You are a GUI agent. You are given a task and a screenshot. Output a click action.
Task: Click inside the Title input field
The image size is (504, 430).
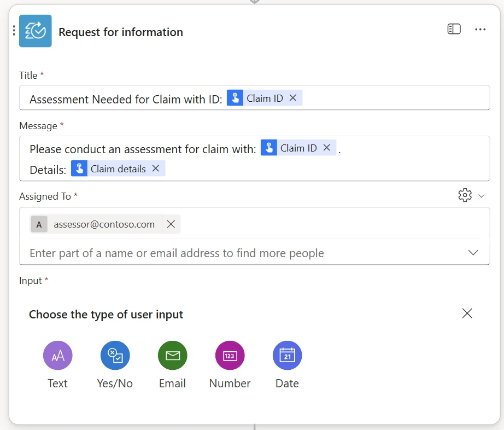pos(383,99)
